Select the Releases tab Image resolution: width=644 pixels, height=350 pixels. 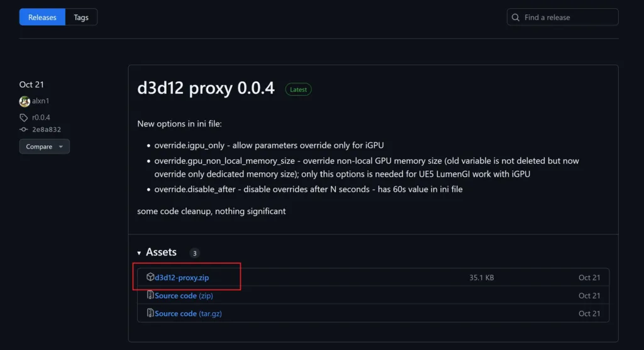tap(42, 17)
